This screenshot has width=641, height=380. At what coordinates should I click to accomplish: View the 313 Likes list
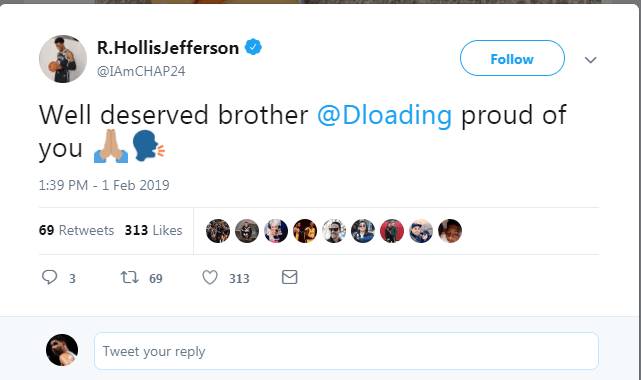click(x=153, y=230)
